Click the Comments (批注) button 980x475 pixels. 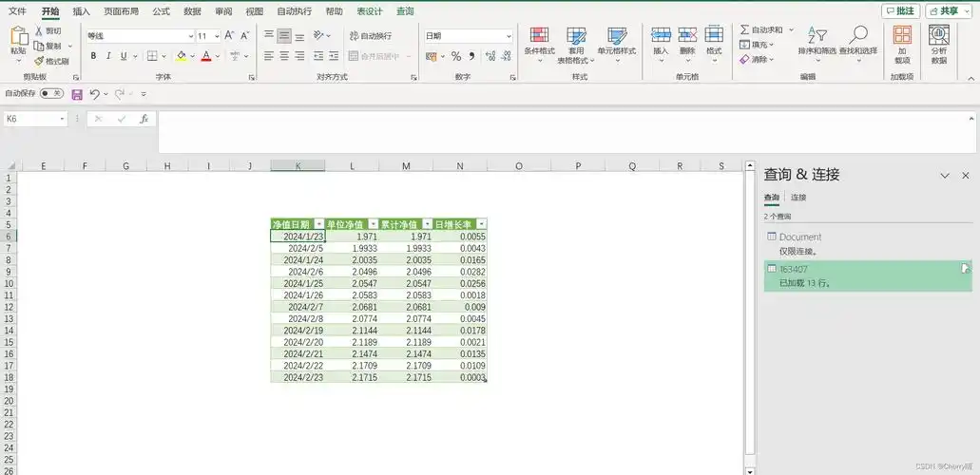900,11
